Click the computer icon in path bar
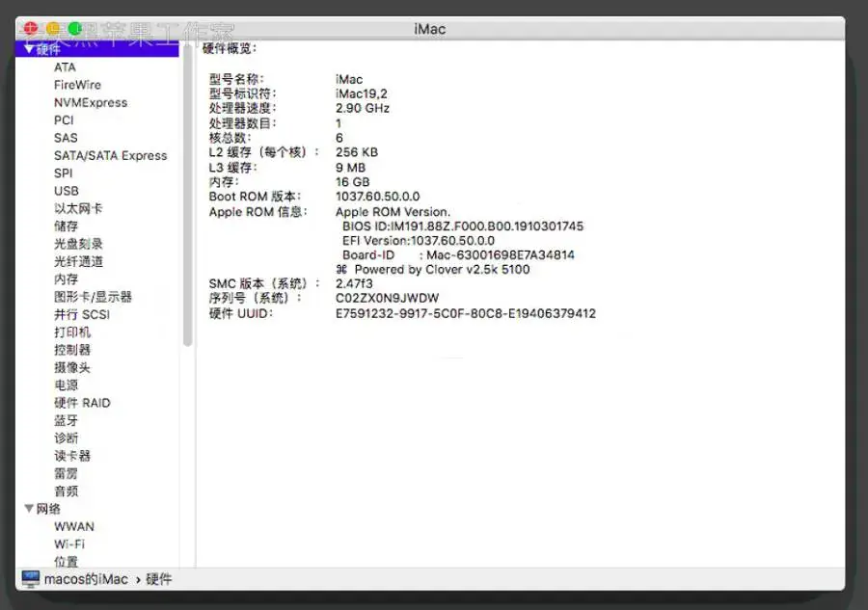The image size is (868, 610). point(31,579)
